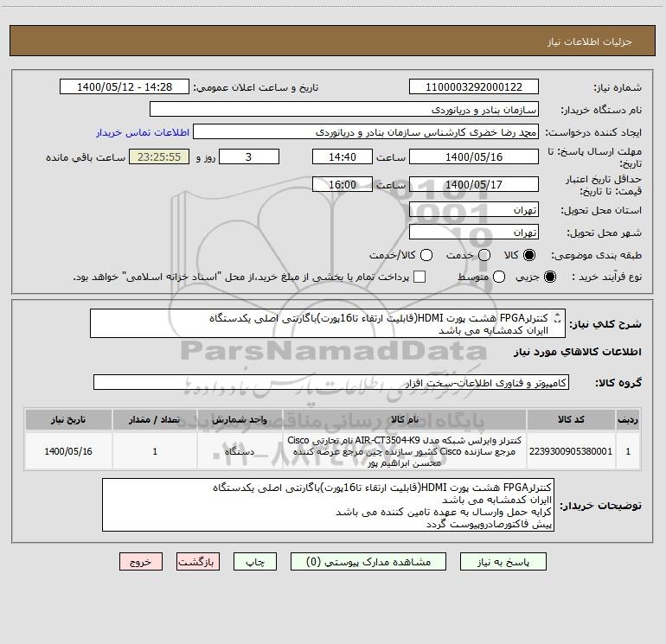Click the دستگاه unit cell
The height and width of the screenshot is (644, 666).
(x=240, y=451)
